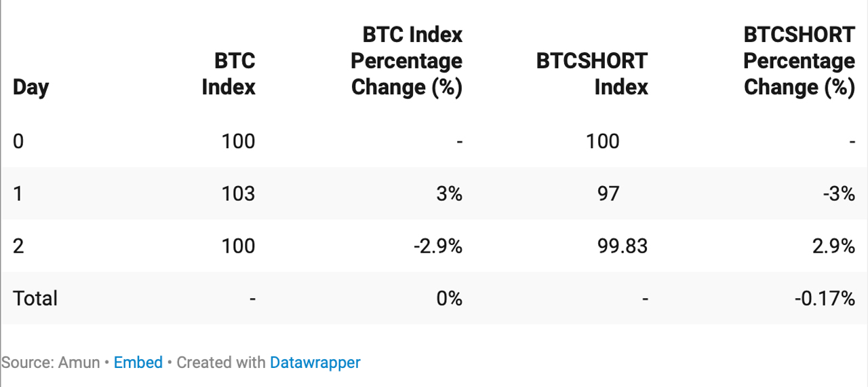
Task: Click the Embed link
Action: [x=138, y=363]
